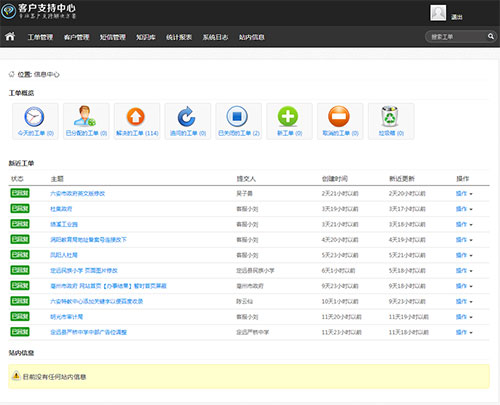Screen dimensions: 500x405
Task: Open the 工单管理 menu
Action: point(40,37)
